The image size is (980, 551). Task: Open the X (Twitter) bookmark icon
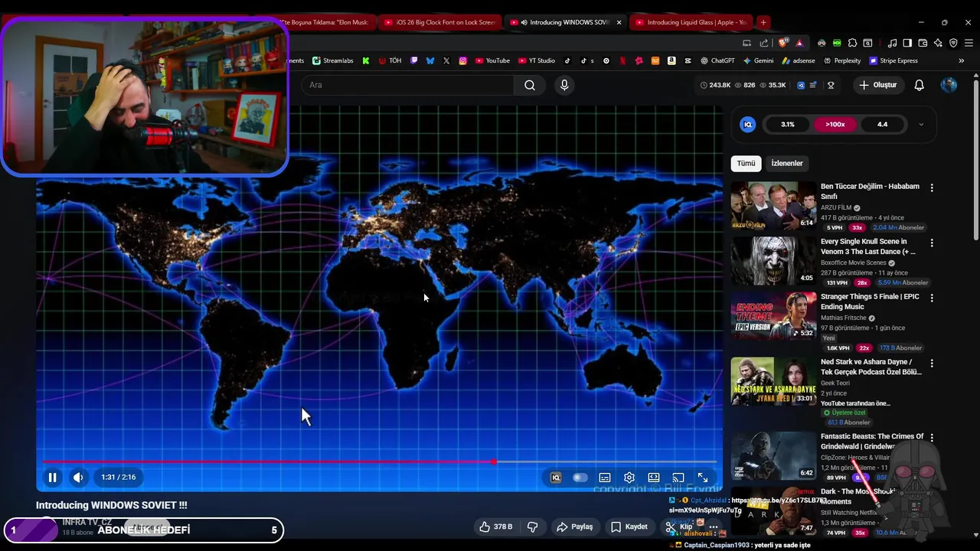tap(446, 60)
